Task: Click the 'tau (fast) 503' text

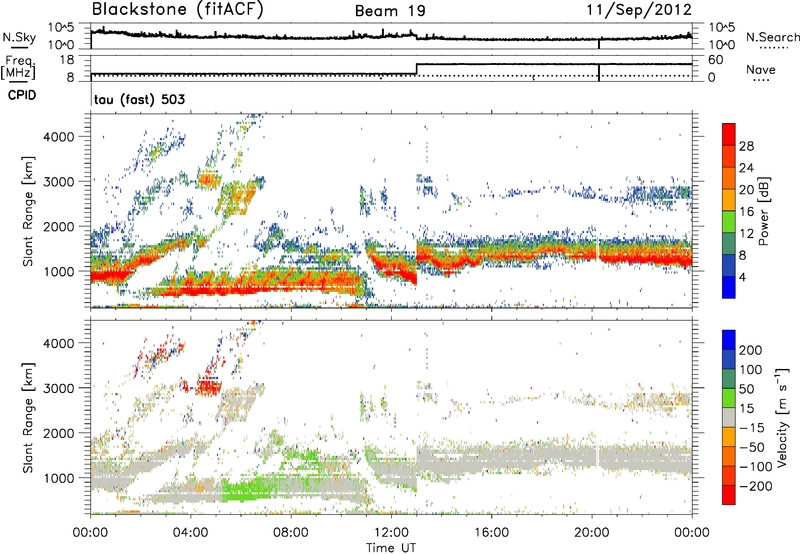Action: tap(139, 99)
